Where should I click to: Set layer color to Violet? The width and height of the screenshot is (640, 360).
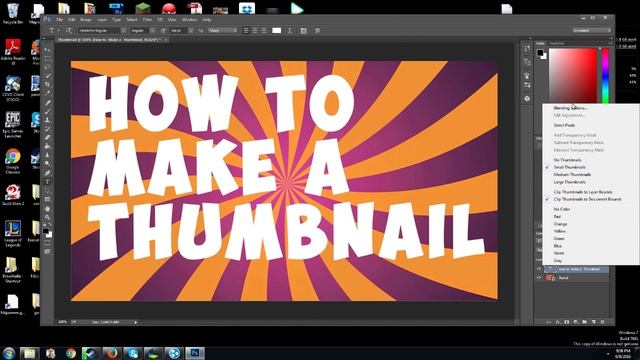tap(559, 253)
